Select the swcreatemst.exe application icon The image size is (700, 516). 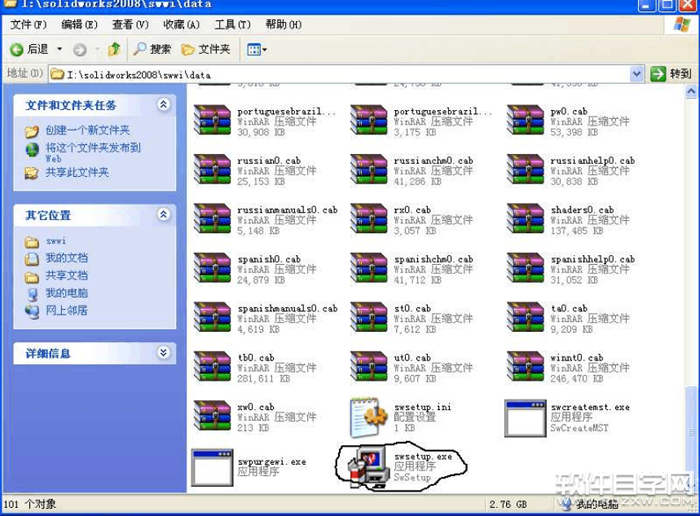point(525,418)
